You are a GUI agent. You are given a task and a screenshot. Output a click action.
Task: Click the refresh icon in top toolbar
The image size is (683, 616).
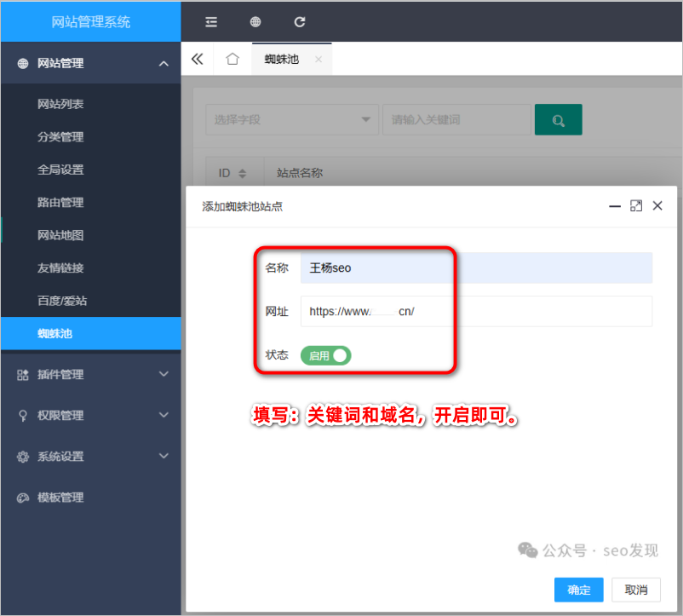[299, 22]
